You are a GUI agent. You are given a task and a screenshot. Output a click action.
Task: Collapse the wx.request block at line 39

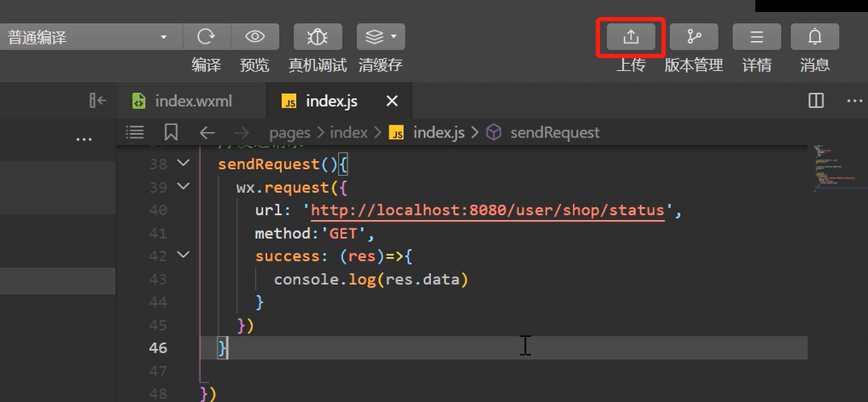pyautogui.click(x=183, y=187)
